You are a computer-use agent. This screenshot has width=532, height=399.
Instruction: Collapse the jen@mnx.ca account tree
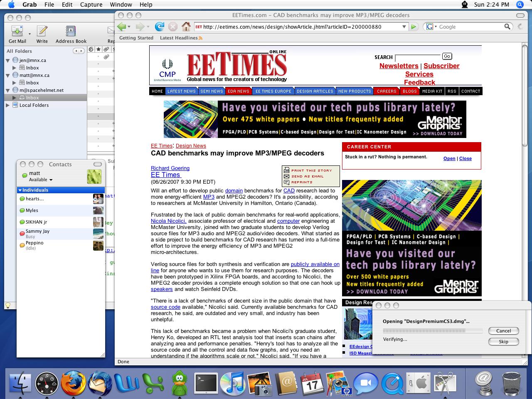(x=7, y=60)
